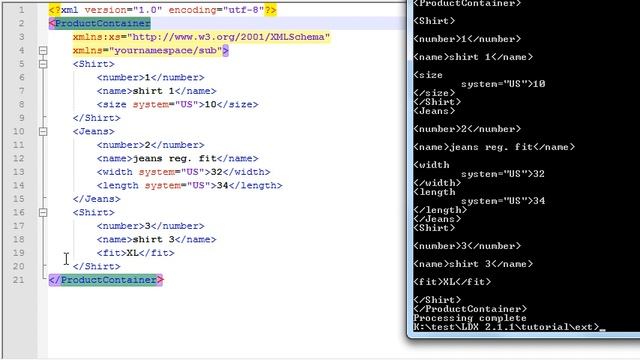Click system="US">34 in the console output
The width and height of the screenshot is (640, 360).
click(x=503, y=201)
